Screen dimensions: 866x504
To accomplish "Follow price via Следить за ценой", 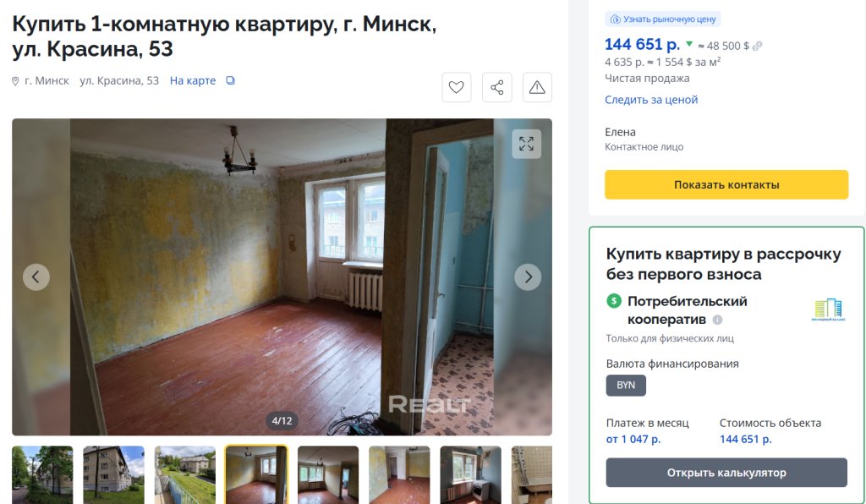I will 651,100.
